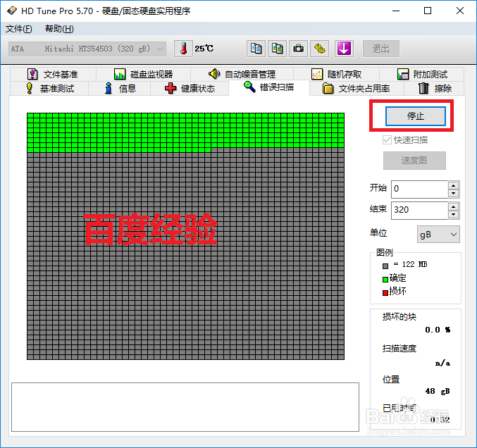The height and width of the screenshot is (448, 477).
Task: Click the thermometer temperature icon
Action: [x=183, y=49]
